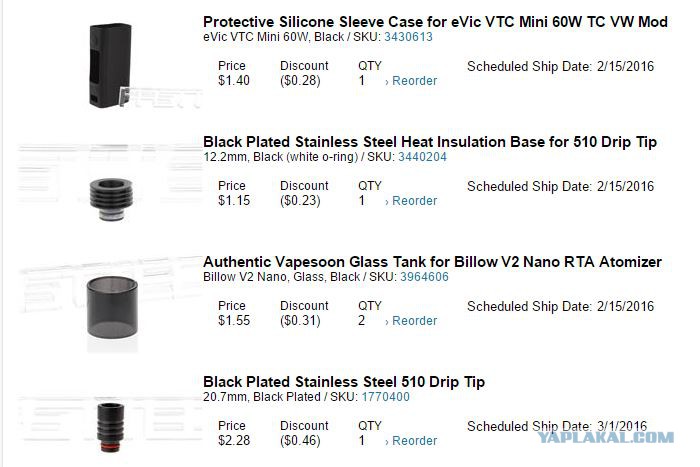Open Protective Silicone Sleeve Case product title

coord(435,22)
